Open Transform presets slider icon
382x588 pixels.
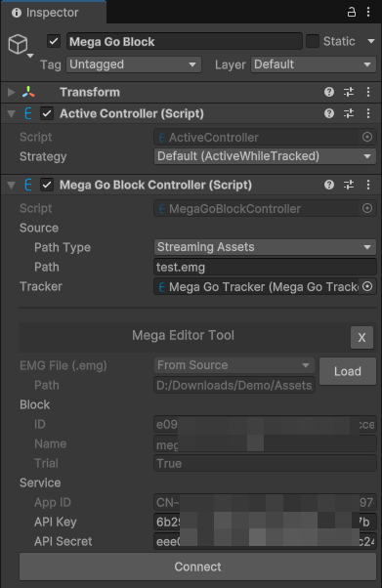click(x=349, y=92)
